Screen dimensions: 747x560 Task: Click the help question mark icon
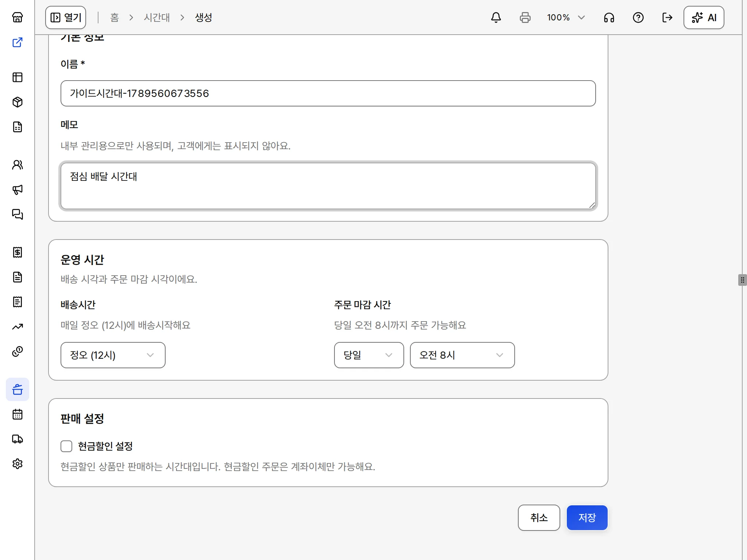click(x=638, y=17)
